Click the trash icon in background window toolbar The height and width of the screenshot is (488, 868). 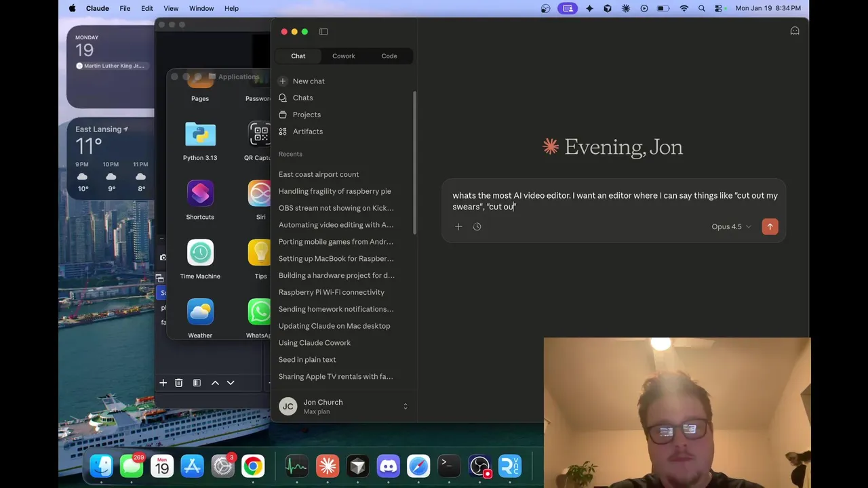coord(179,383)
